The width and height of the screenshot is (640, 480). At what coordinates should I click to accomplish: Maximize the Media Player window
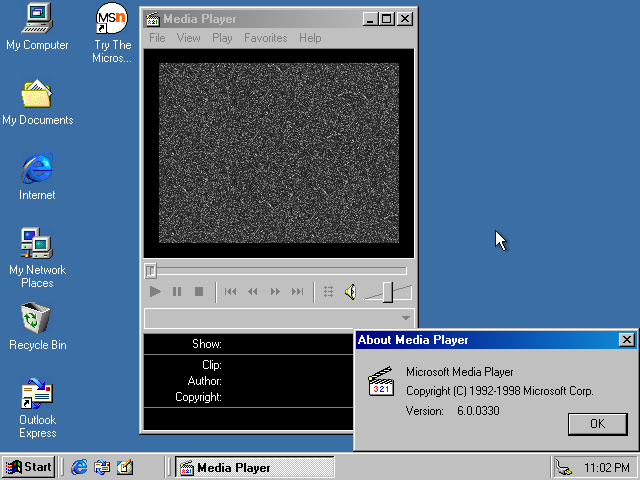pos(386,19)
